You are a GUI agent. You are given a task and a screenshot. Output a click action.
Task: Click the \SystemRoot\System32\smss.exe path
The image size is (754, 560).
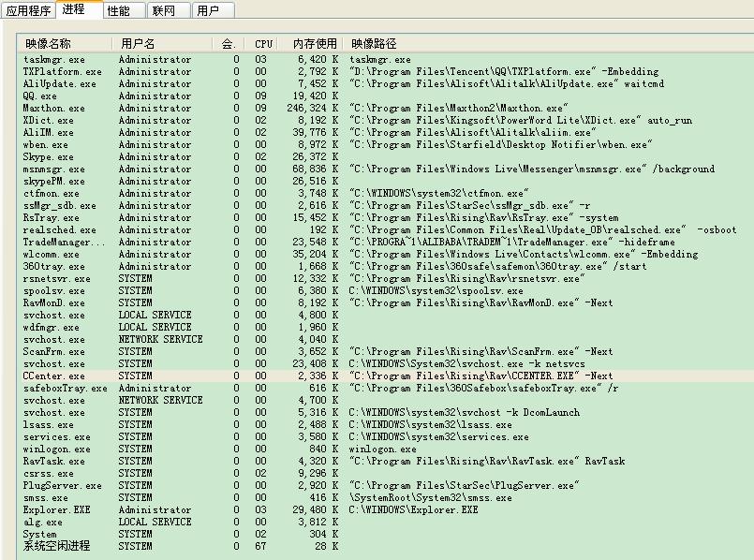430,498
